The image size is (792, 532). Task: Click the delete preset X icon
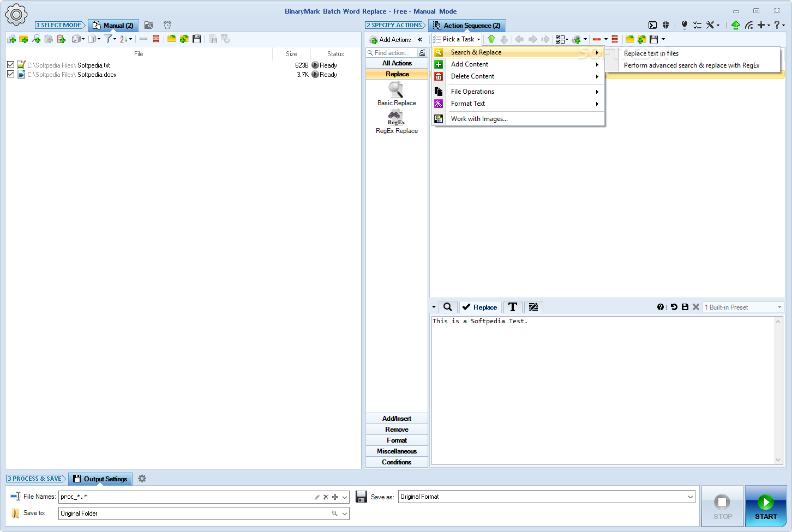tap(696, 307)
